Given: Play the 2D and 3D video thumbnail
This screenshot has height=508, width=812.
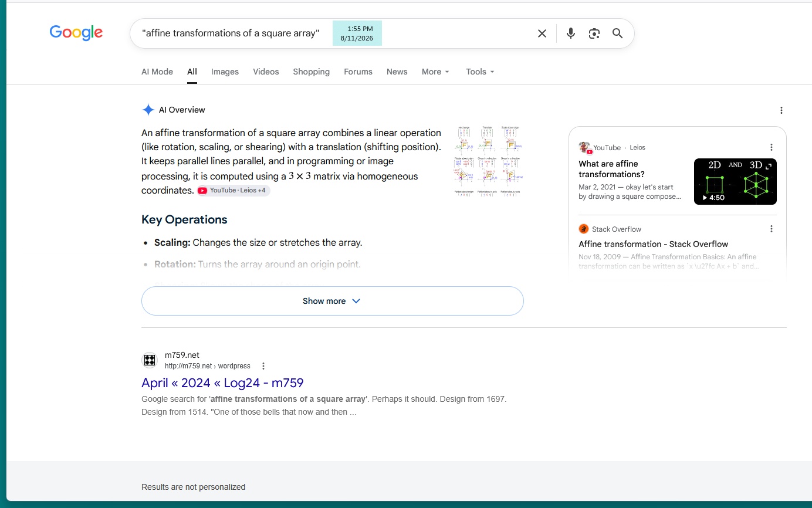Looking at the screenshot, I should 735,181.
